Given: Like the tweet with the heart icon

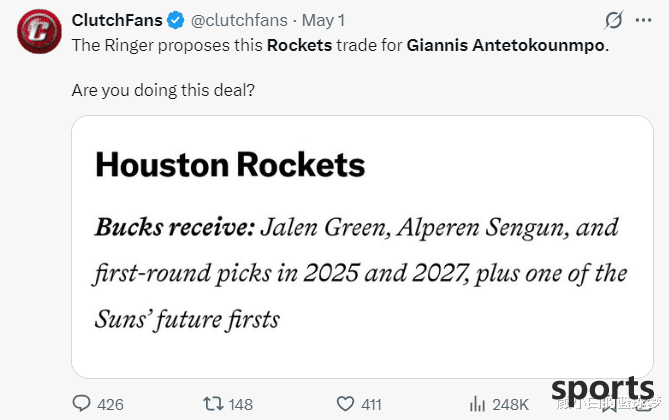Looking at the screenshot, I should point(345,403).
